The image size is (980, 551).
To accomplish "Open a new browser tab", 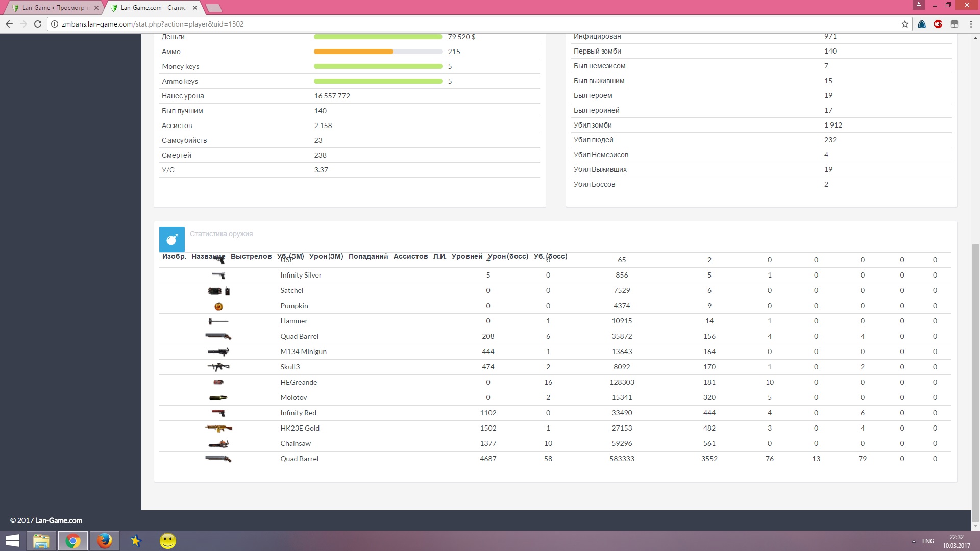I will click(x=214, y=8).
